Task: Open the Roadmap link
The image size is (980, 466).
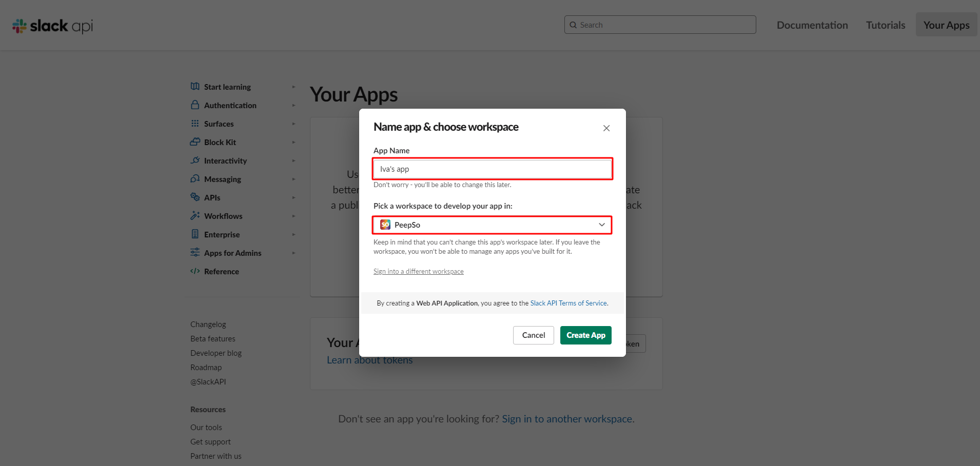Action: [x=206, y=368]
